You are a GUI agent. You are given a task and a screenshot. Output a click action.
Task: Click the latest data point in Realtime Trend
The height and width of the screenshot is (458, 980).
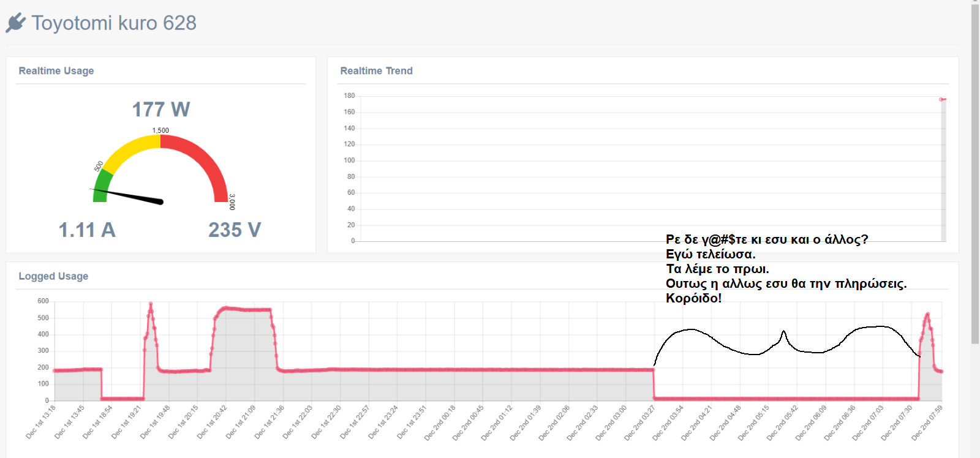(942, 99)
